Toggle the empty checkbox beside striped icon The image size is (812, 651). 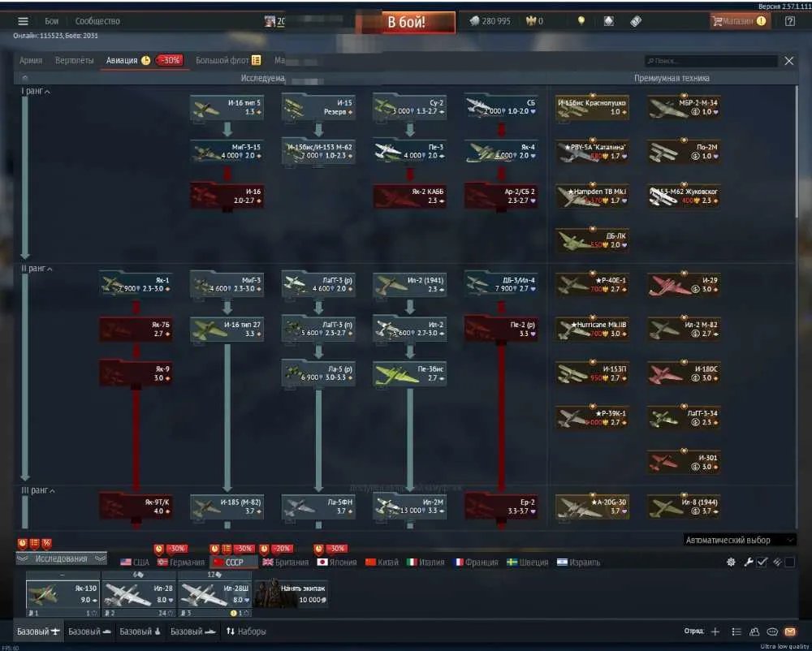pos(789,562)
